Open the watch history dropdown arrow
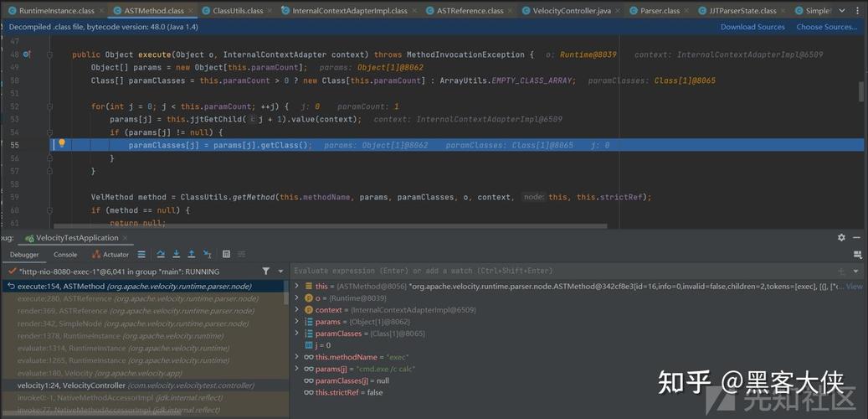Image resolution: width=868 pixels, height=419 pixels. point(855,271)
